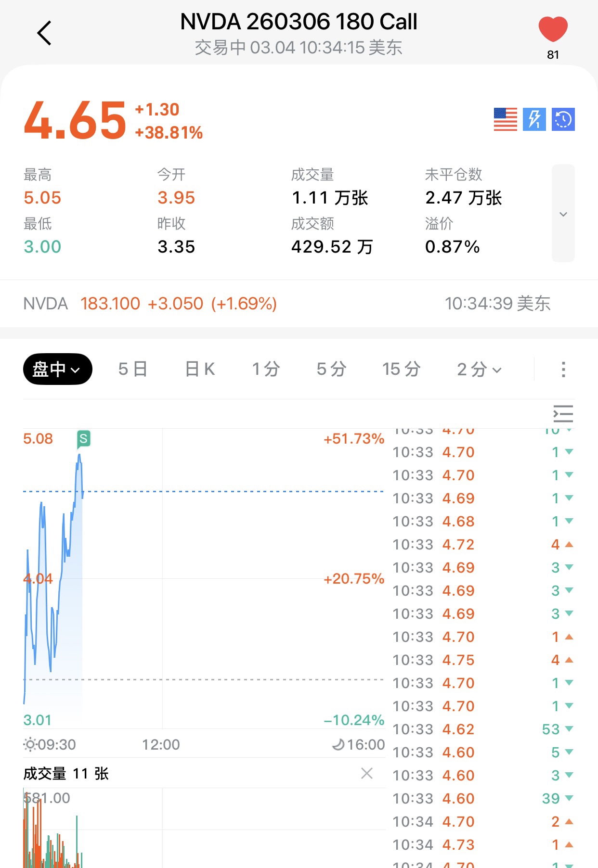Open the 盘中 session dropdown
This screenshot has width=598, height=868.
point(57,369)
